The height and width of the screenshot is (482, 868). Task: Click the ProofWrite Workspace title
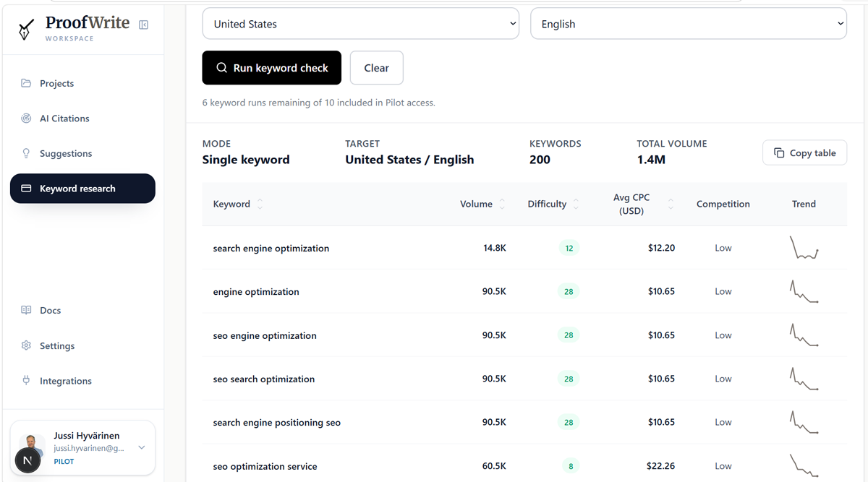coord(88,28)
